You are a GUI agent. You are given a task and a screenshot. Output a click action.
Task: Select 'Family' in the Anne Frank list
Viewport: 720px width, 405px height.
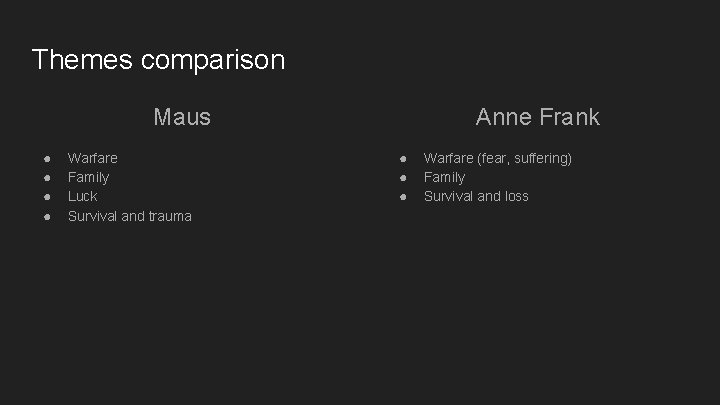click(444, 177)
